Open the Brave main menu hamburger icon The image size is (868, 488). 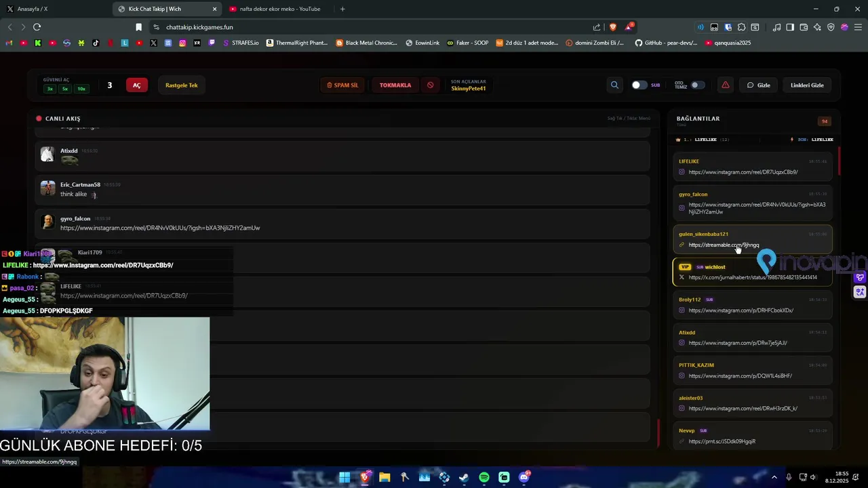(x=858, y=27)
